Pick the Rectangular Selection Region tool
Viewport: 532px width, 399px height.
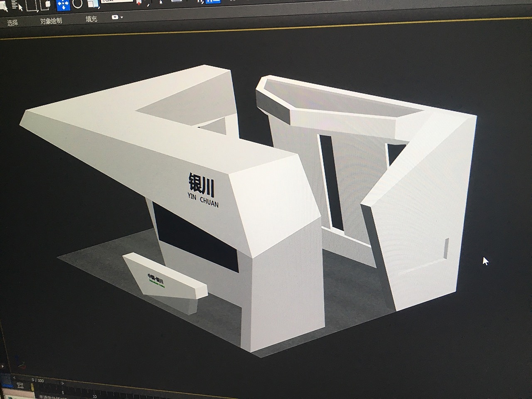[x=32, y=5]
